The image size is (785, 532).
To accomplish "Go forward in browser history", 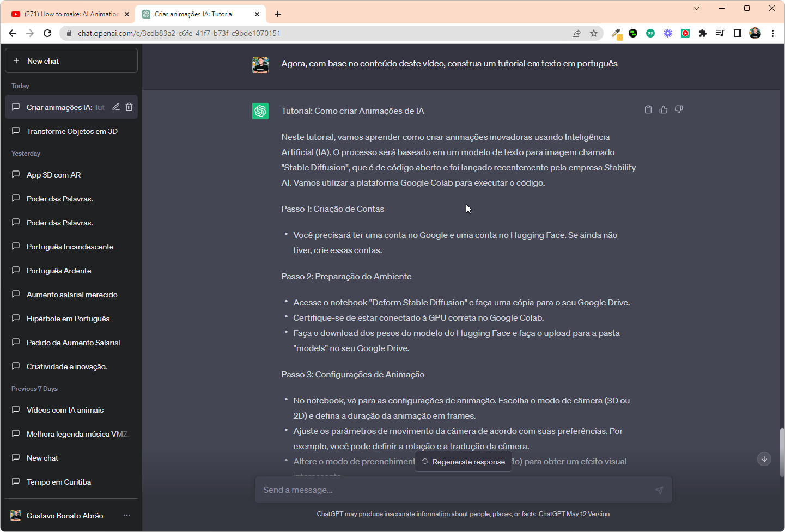I will coord(30,33).
